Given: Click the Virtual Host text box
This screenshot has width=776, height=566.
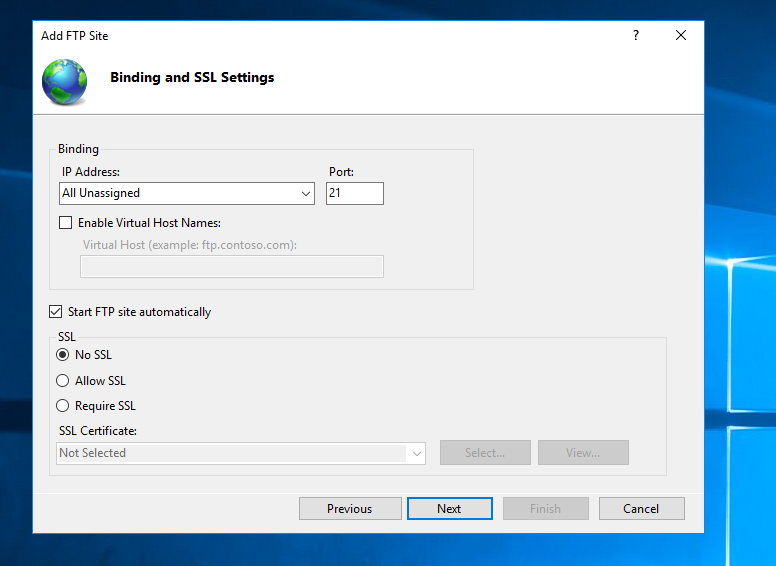Looking at the screenshot, I should pos(231,266).
